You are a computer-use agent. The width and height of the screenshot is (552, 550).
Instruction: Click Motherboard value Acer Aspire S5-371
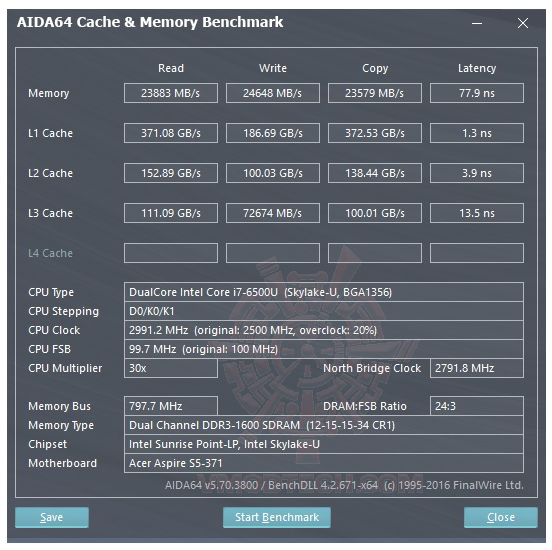click(324, 463)
